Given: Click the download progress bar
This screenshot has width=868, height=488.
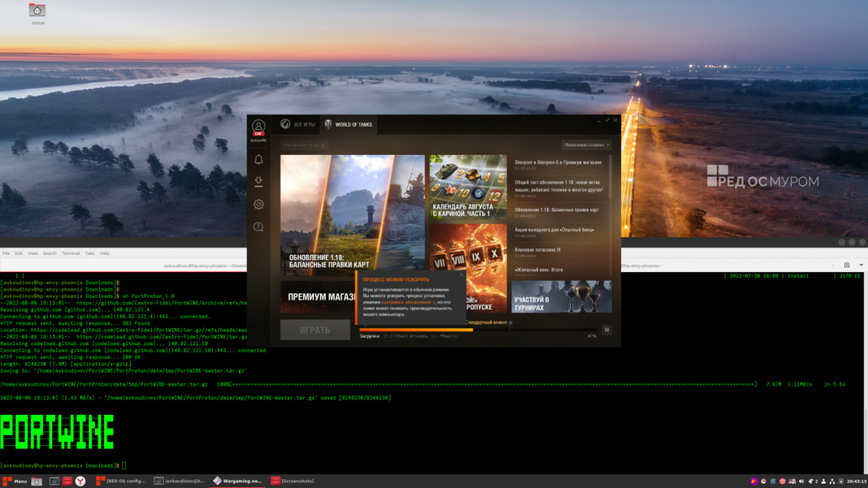Looking at the screenshot, I should click(x=478, y=329).
